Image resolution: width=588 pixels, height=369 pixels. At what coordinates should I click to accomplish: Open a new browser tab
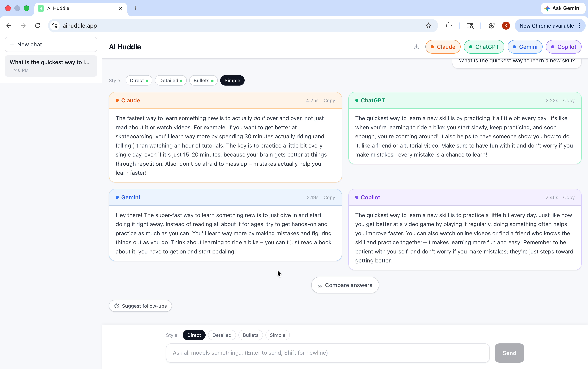(x=135, y=8)
